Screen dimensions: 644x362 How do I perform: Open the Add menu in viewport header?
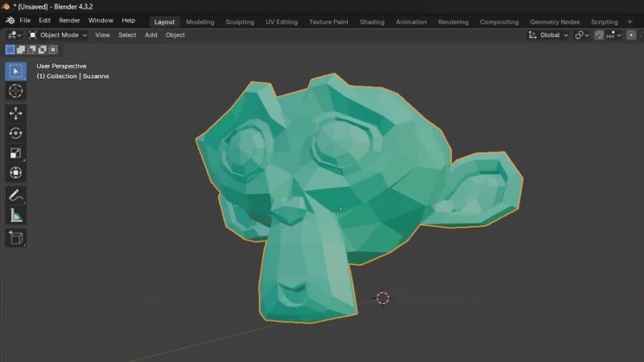pos(151,35)
